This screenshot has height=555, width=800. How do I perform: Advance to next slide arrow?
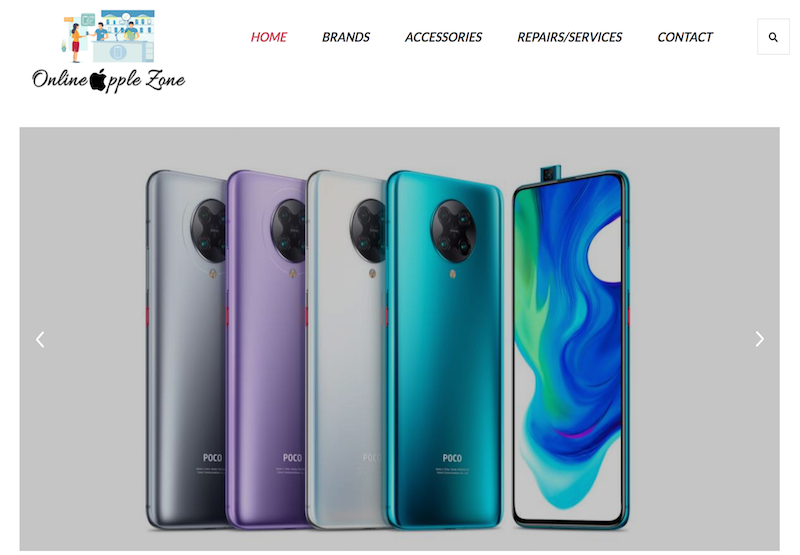(760, 339)
